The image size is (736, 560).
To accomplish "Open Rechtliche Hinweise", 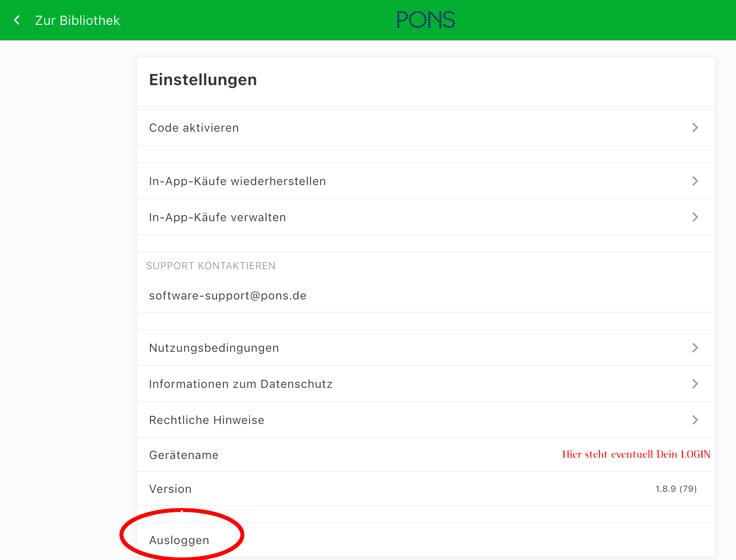I will pyautogui.click(x=206, y=420).
